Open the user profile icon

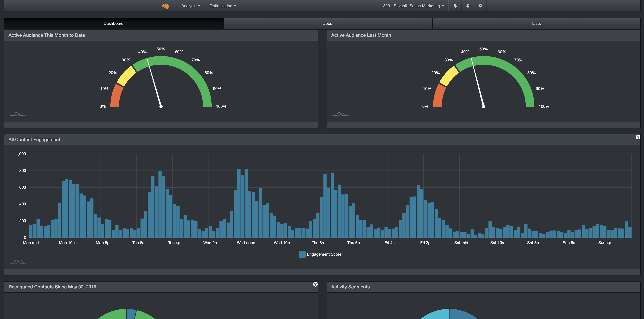(468, 6)
